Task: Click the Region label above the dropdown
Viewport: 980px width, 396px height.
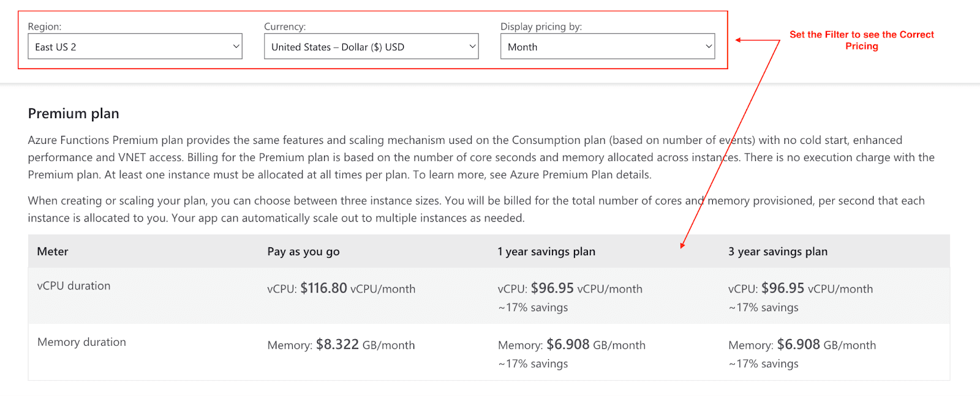Action: pyautogui.click(x=45, y=27)
